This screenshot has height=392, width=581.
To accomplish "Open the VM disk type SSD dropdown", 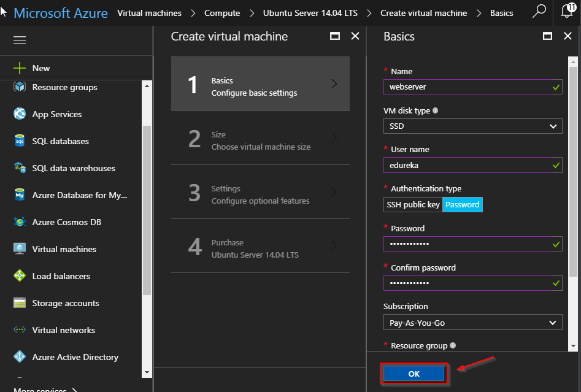I will click(x=473, y=126).
